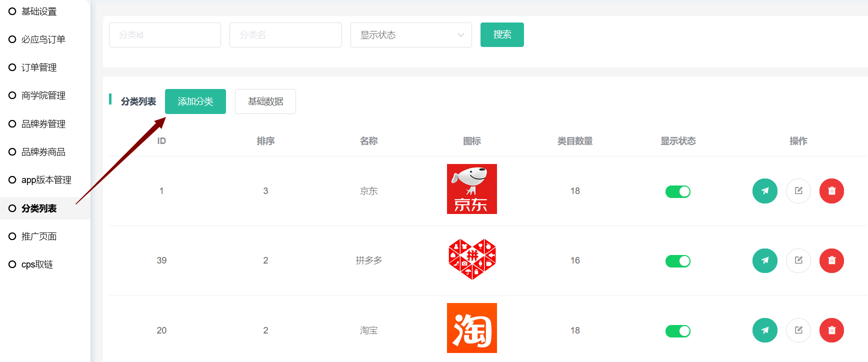Open cps取链 in the sidebar

[37, 264]
